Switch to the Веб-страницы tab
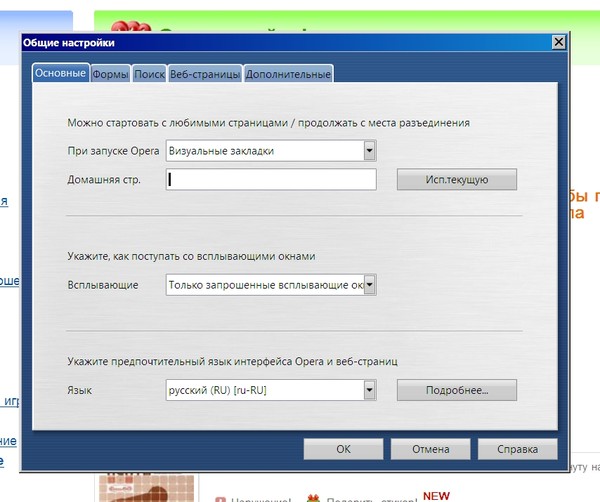The image size is (600, 502). point(205,74)
